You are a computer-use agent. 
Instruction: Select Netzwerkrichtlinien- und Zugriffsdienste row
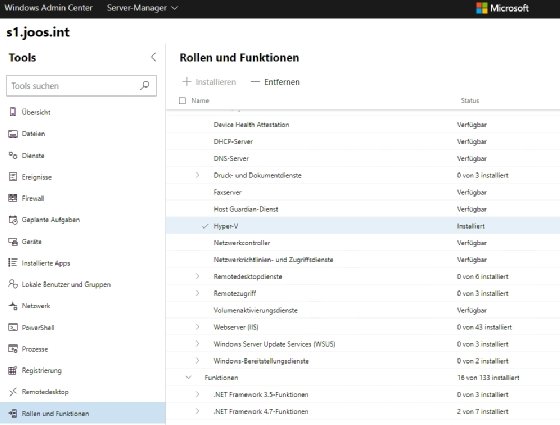[x=363, y=260]
